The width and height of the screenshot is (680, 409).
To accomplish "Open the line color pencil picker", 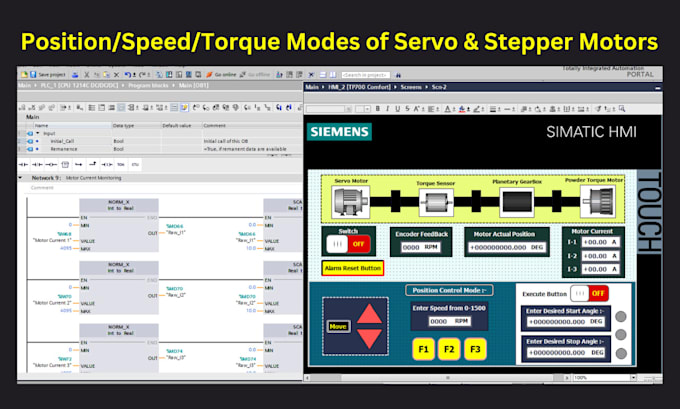I will 476,109.
